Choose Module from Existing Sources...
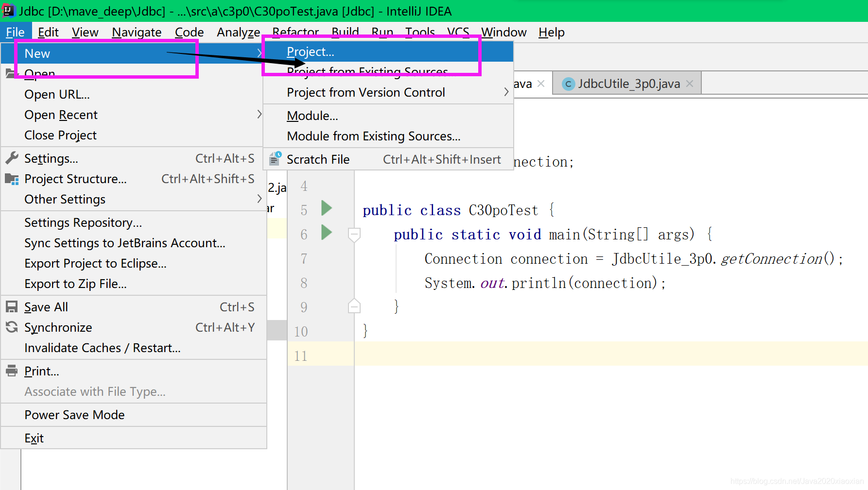 (388, 136)
